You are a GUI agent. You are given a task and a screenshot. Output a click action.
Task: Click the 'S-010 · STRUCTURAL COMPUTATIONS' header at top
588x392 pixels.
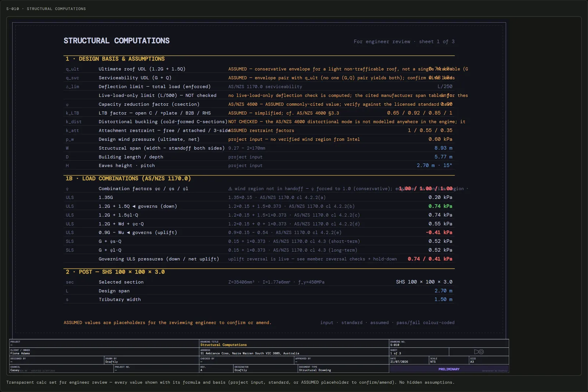46,9
